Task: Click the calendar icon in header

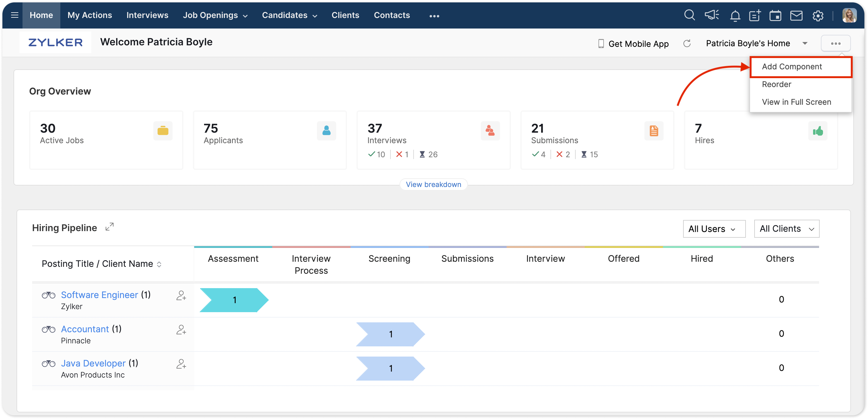Action: [775, 16]
